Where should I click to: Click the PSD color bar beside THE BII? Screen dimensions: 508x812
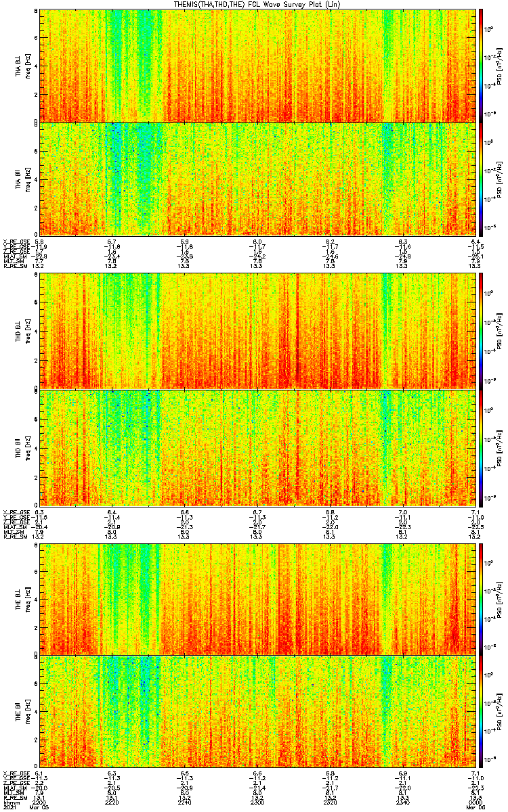point(481,713)
